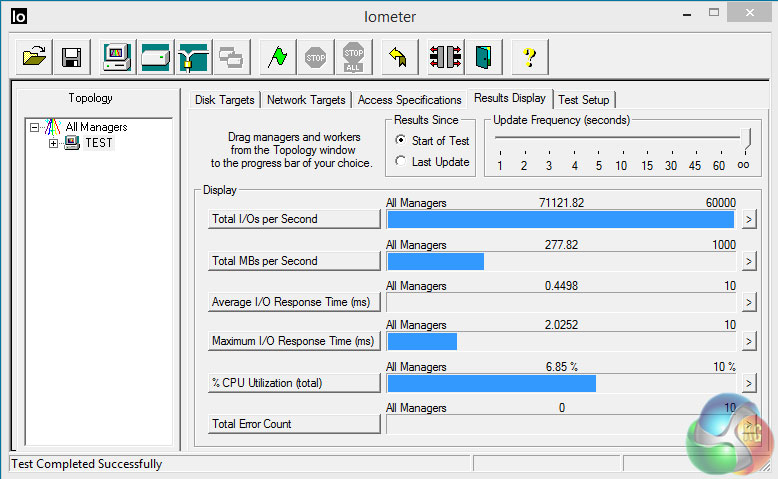This screenshot has height=479, width=778.
Task: Open test configuration file icon
Action: (34, 57)
